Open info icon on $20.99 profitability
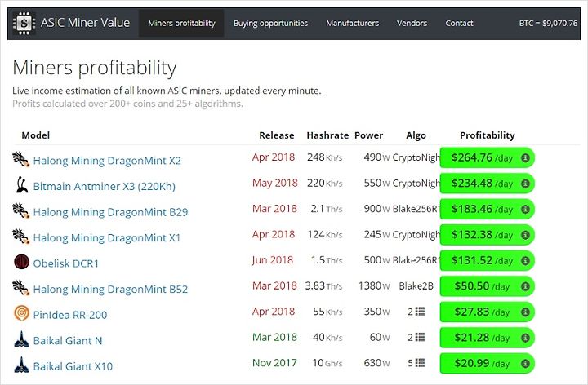The image size is (588, 385). tap(525, 363)
